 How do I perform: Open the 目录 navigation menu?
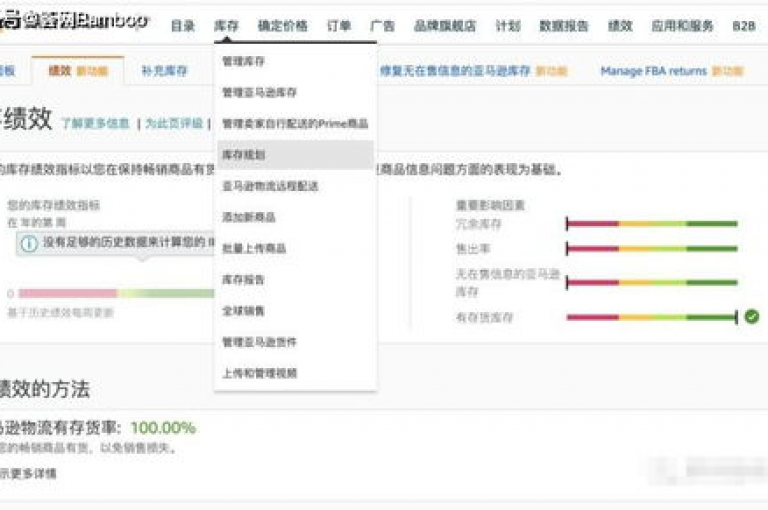[183, 25]
